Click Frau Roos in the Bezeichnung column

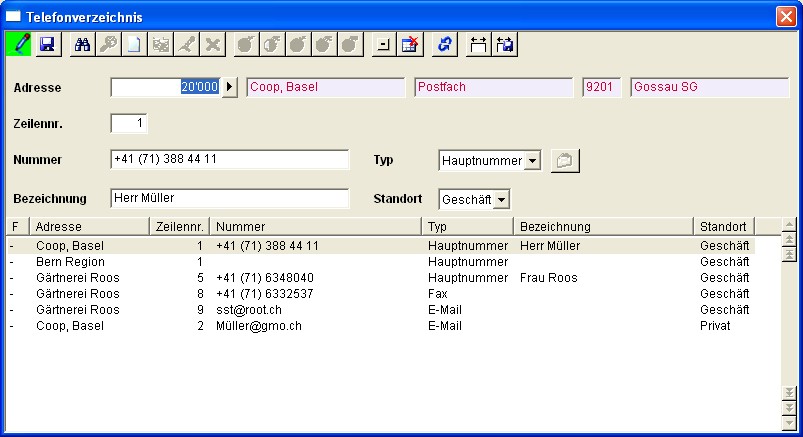click(548, 278)
